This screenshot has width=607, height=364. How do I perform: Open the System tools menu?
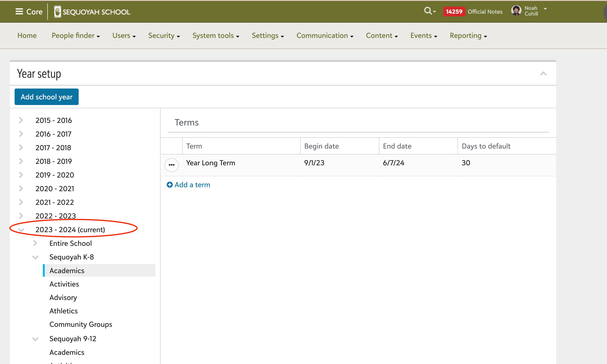tap(216, 36)
